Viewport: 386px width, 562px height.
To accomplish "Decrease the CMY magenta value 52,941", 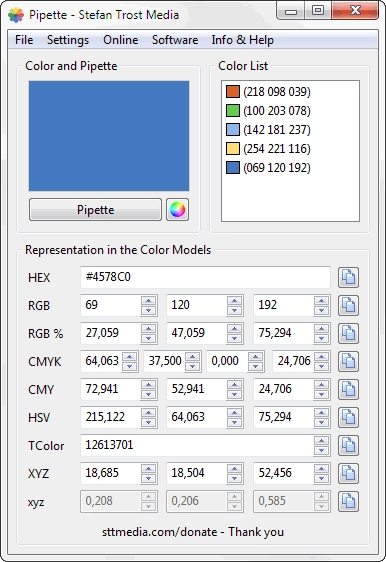I will click(234, 394).
